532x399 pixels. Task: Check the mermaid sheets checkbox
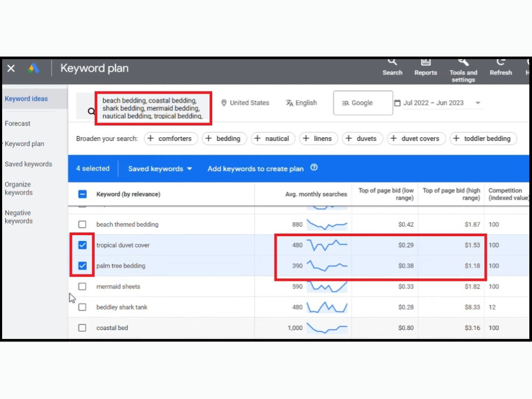click(x=82, y=286)
